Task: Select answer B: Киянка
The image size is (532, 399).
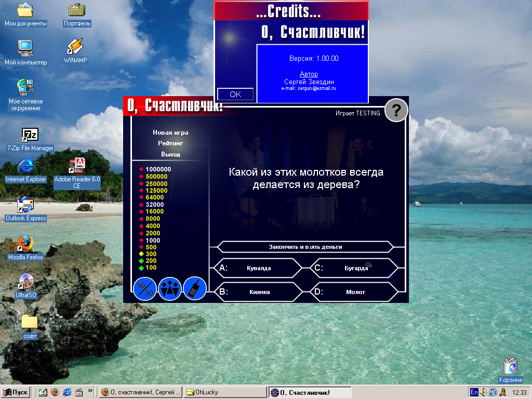Action: click(258, 292)
